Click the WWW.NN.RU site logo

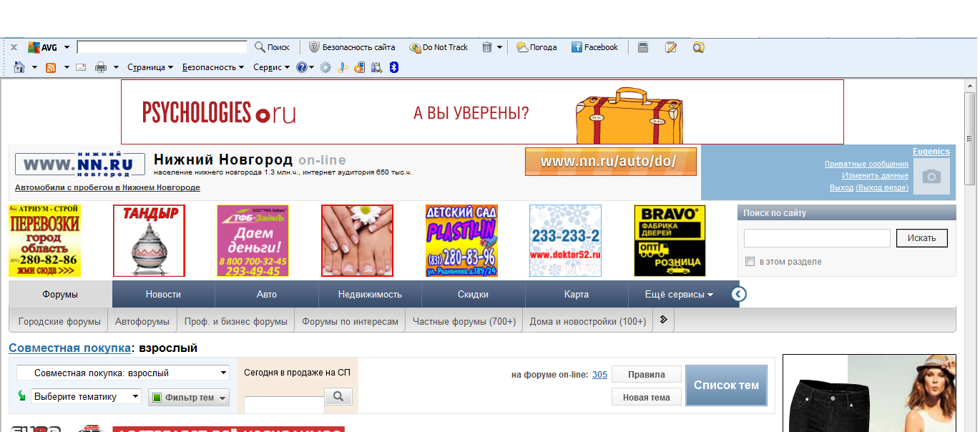[80, 164]
